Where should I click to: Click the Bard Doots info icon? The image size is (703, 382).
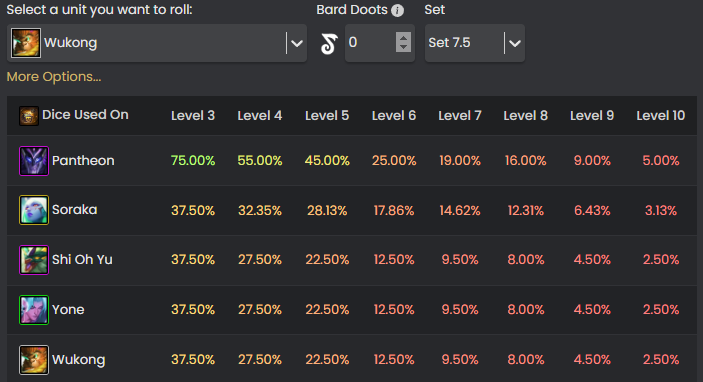click(x=397, y=10)
